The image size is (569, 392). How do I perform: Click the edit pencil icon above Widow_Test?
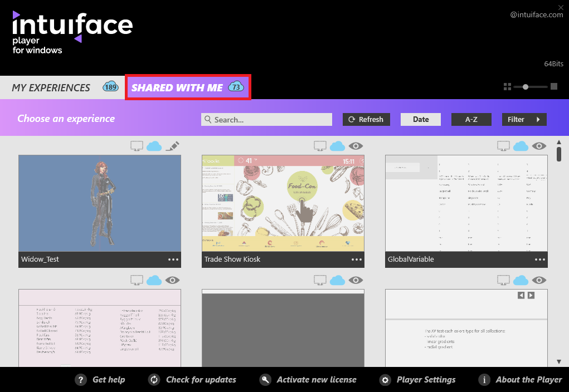pos(172,146)
